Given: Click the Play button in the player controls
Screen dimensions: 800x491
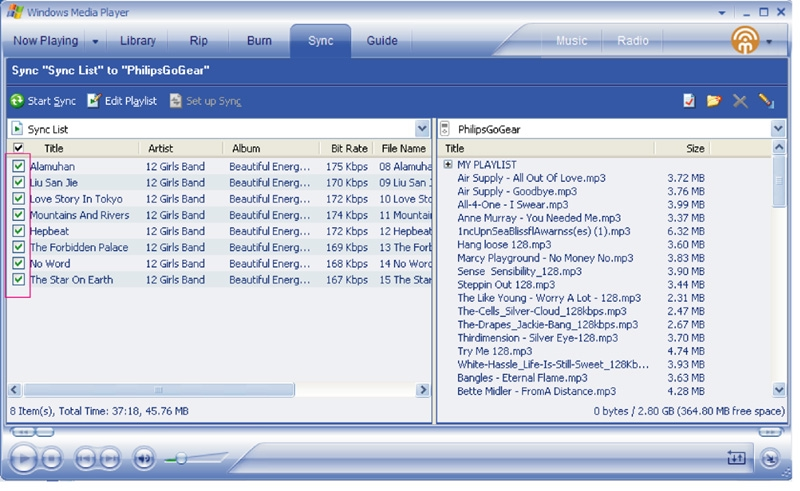Looking at the screenshot, I should 23,458.
